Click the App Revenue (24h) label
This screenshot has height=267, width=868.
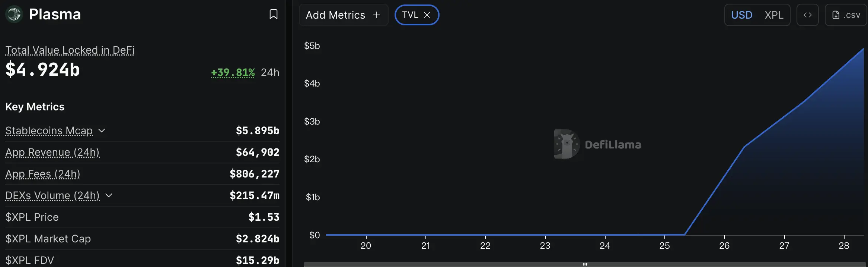(x=52, y=152)
